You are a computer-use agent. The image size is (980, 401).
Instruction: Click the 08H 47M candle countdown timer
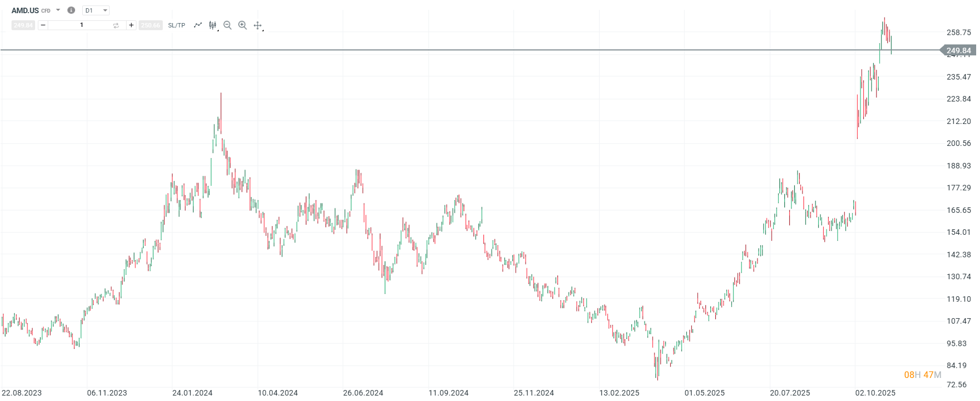coord(922,375)
